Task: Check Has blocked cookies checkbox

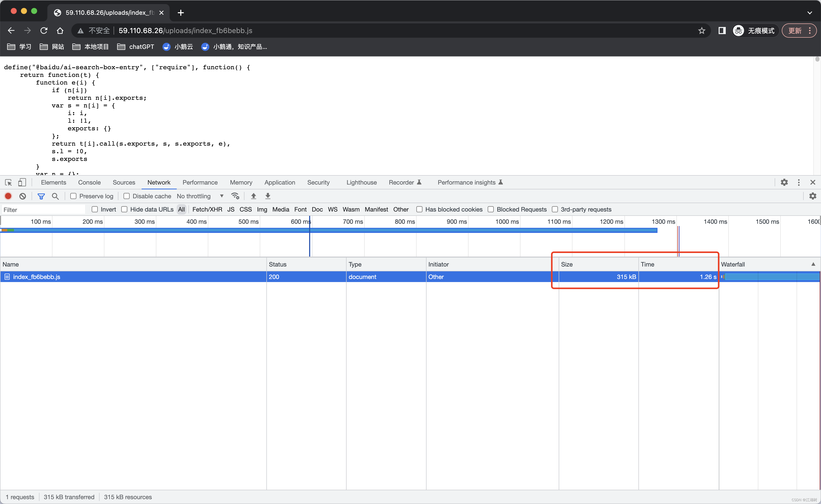Action: [419, 209]
